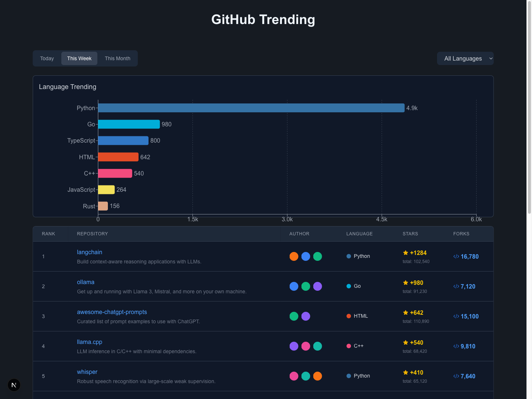The width and height of the screenshot is (532, 399).
Task: Open the awesome-chatgpt-prompts repository link
Action: [112, 312]
